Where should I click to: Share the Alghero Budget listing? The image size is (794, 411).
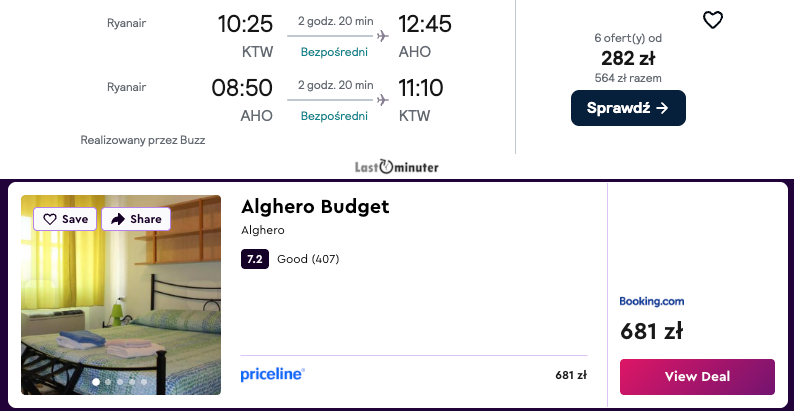(136, 219)
